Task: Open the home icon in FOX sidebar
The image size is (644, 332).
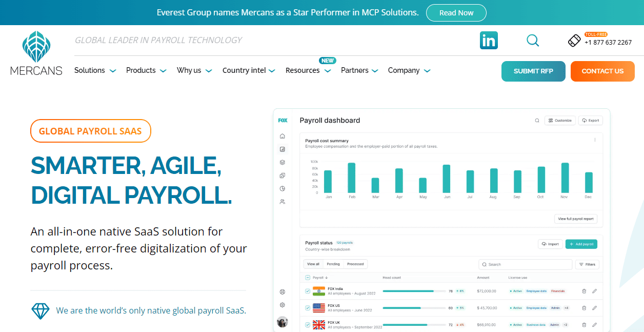Action: (x=282, y=136)
